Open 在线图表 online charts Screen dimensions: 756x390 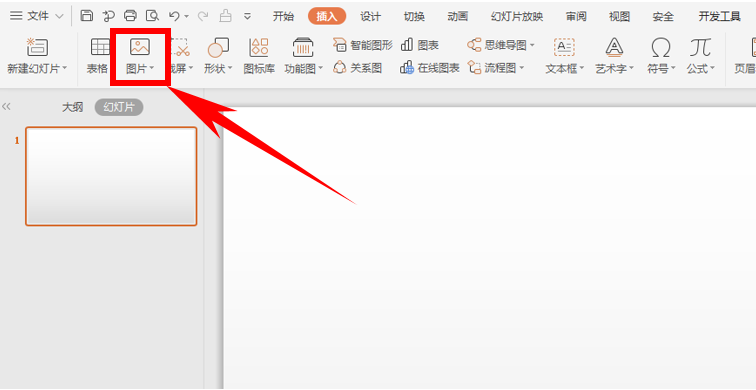point(430,68)
